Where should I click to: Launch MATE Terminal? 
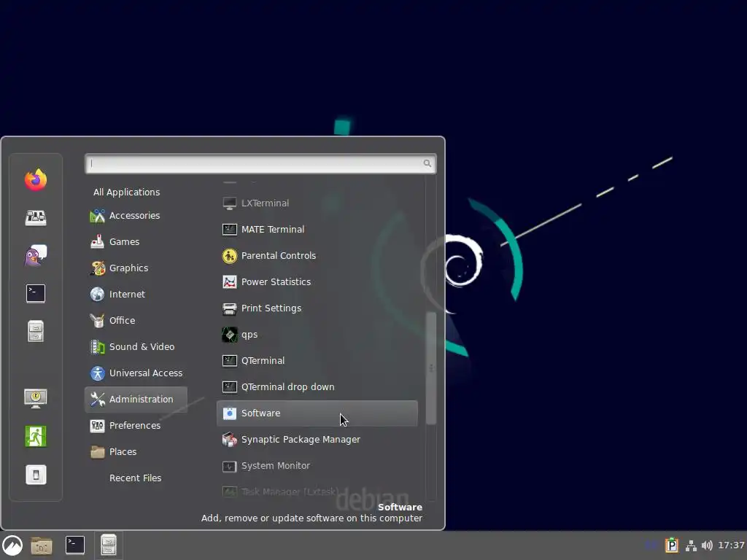[x=317, y=230]
